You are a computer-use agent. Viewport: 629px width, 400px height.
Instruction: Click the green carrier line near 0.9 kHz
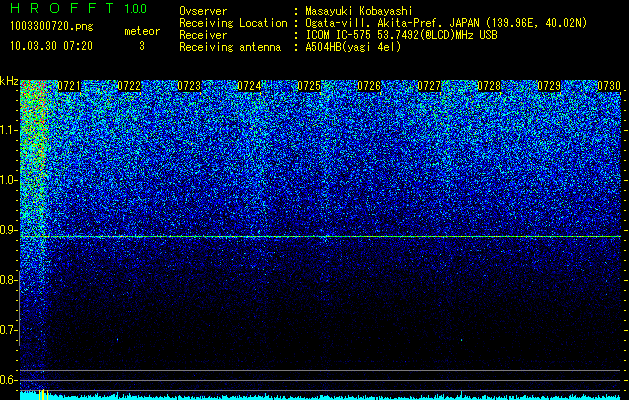click(x=321, y=237)
